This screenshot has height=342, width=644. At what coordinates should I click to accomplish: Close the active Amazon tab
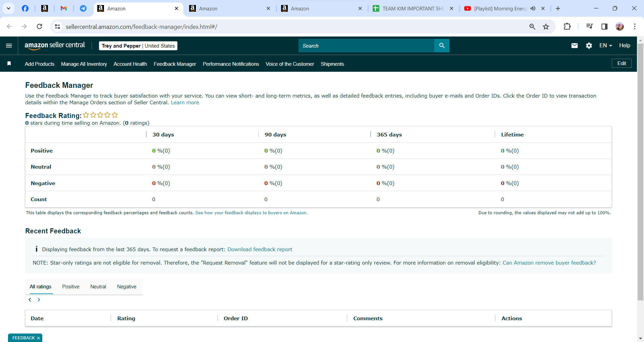(176, 8)
